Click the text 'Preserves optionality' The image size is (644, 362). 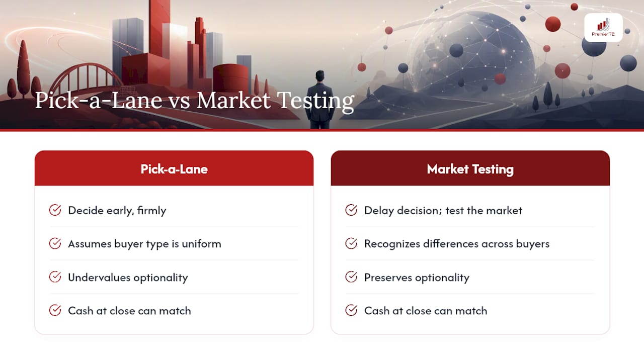click(x=417, y=278)
